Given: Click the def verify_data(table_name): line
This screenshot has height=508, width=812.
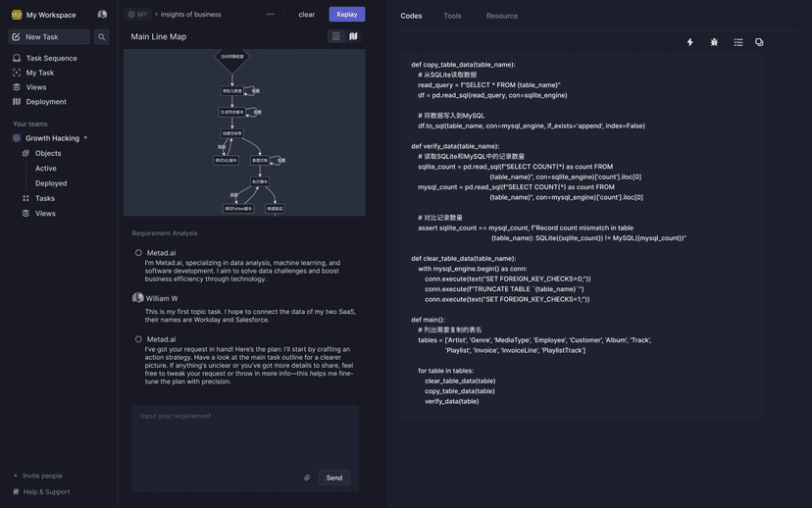Looking at the screenshot, I should click(x=455, y=146).
